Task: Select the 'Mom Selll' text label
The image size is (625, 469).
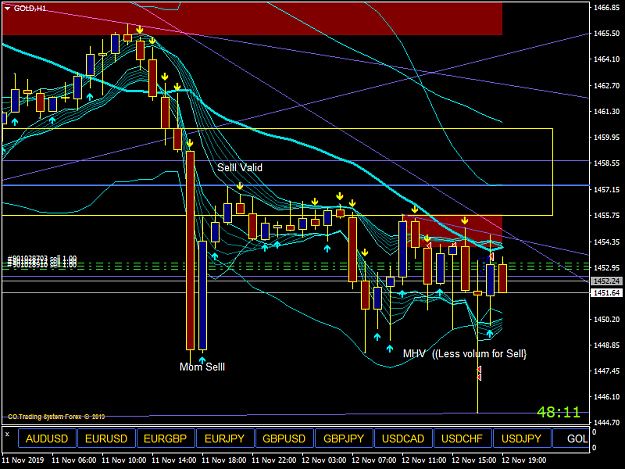Action: [x=202, y=367]
